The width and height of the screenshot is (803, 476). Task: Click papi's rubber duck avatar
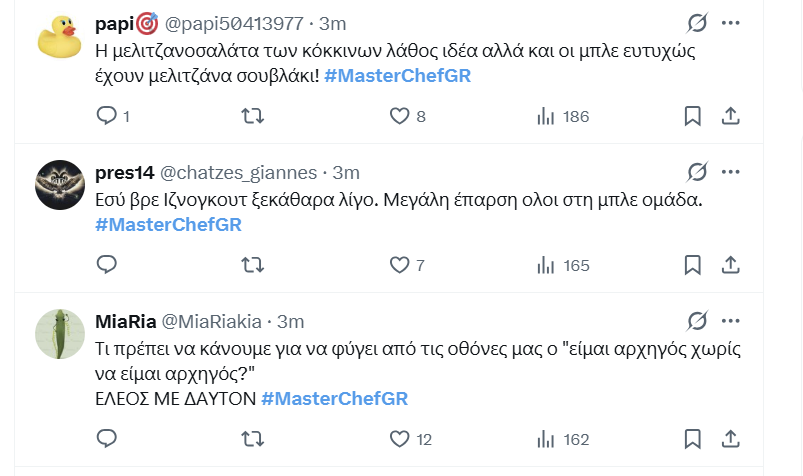(x=59, y=37)
